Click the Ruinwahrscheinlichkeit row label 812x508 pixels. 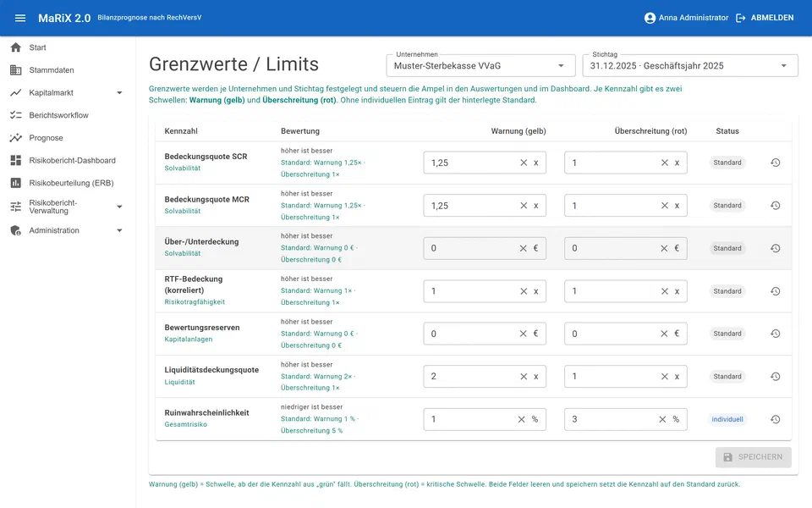point(206,413)
